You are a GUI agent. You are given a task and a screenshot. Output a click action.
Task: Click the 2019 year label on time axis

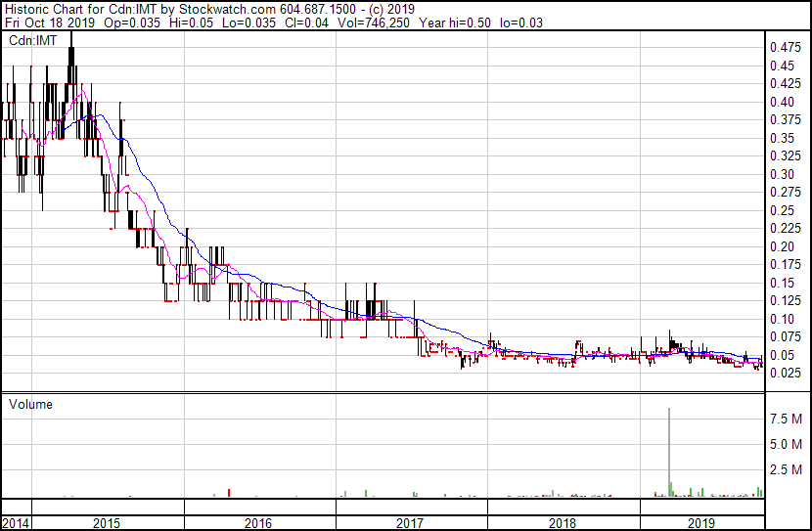tap(700, 523)
